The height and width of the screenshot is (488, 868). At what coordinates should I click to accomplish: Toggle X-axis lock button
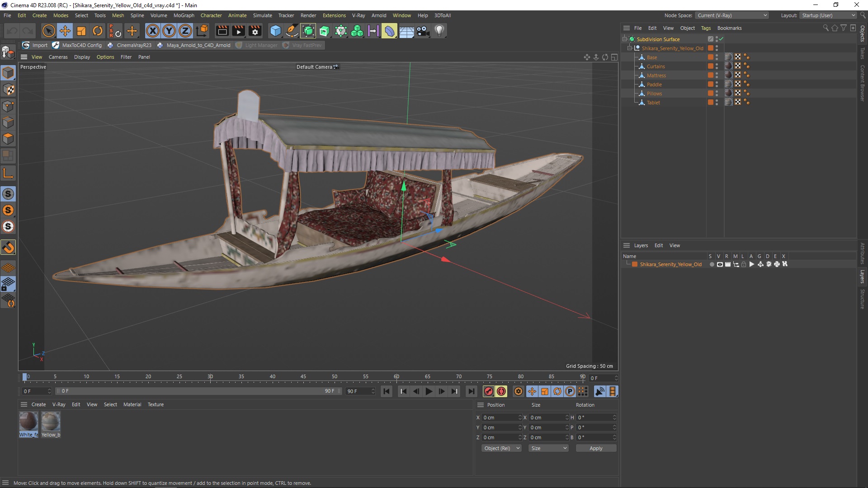pyautogui.click(x=153, y=31)
